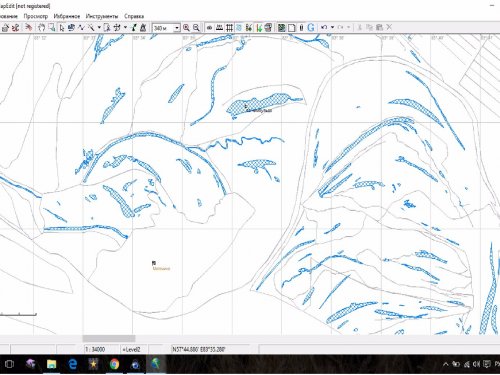Click the red pointing hand icon
500x375 pixels.
pyautogui.click(x=29, y=27)
